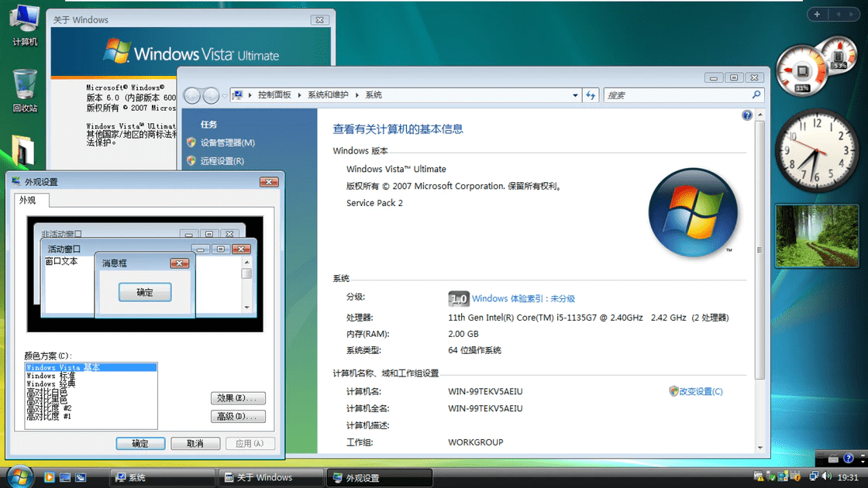Click the volume speaker tray icon
This screenshot has width=868, height=488.
pos(826,477)
